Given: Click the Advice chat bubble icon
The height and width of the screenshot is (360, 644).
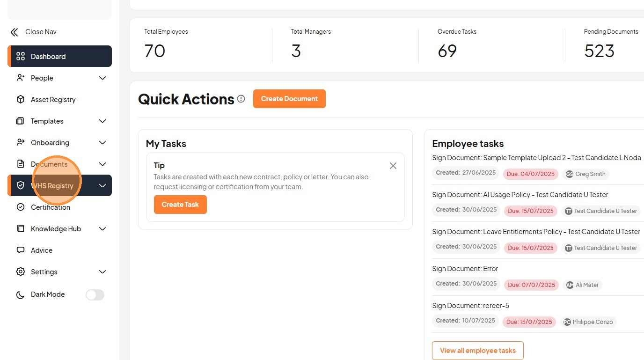Looking at the screenshot, I should (x=21, y=250).
